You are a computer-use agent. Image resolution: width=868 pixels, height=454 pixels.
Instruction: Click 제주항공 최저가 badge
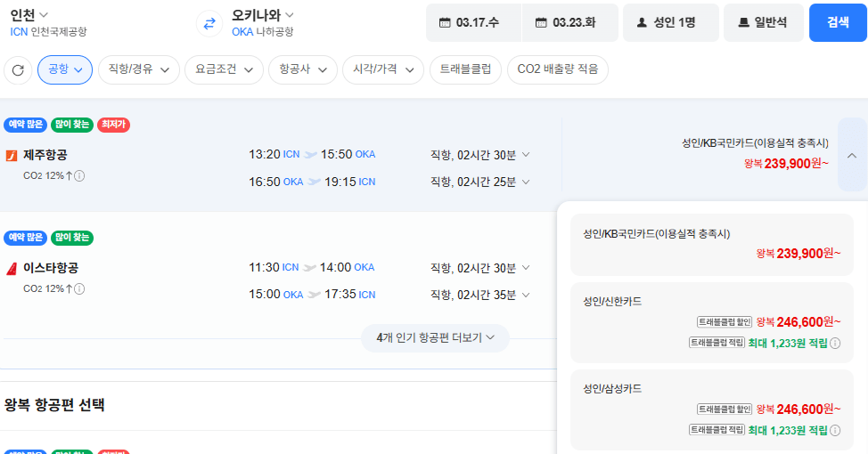(113, 125)
